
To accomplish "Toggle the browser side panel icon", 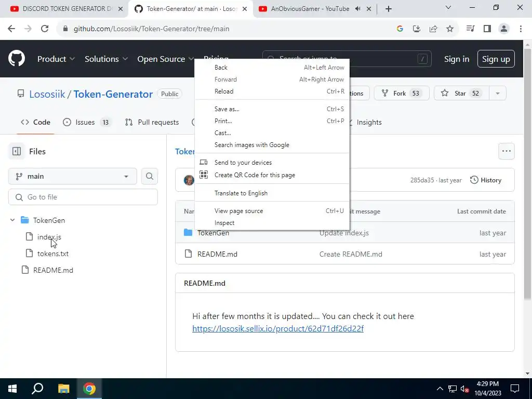I will (x=487, y=29).
